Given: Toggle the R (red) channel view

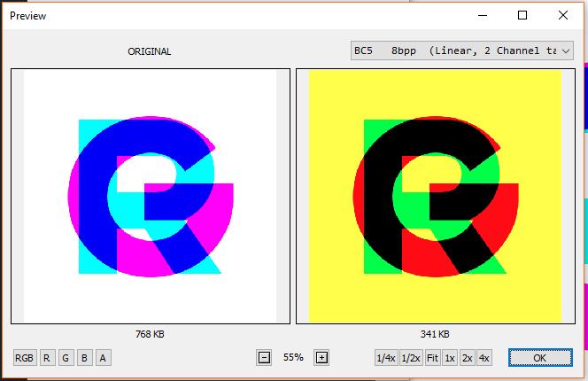Looking at the screenshot, I should coord(46,358).
